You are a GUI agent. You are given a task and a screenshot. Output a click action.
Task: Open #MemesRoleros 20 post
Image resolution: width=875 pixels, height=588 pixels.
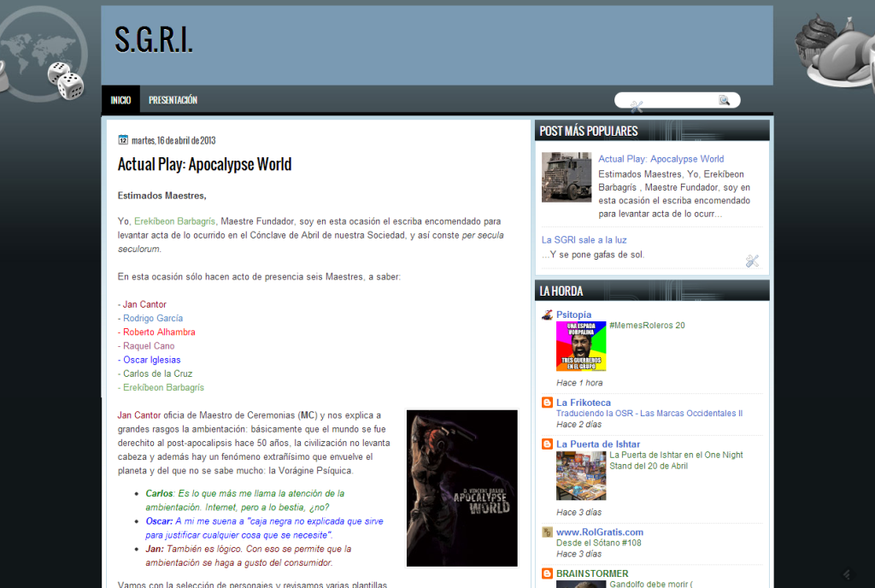pyautogui.click(x=647, y=326)
